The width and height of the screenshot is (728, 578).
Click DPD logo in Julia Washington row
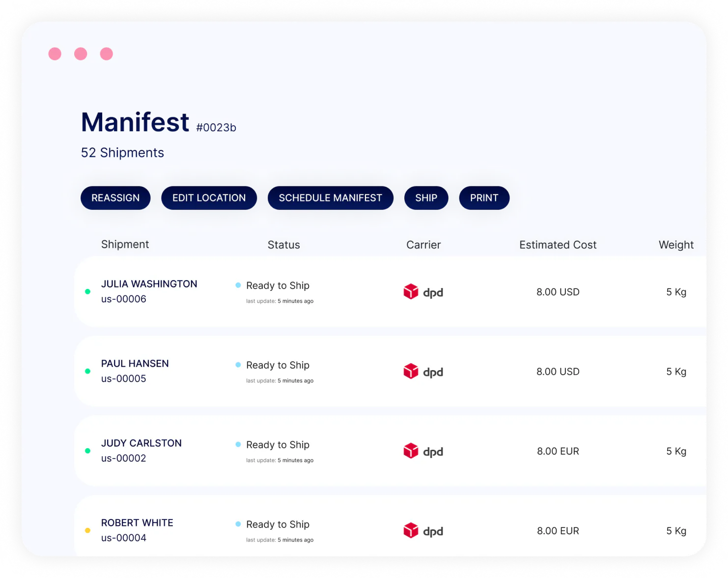point(423,292)
